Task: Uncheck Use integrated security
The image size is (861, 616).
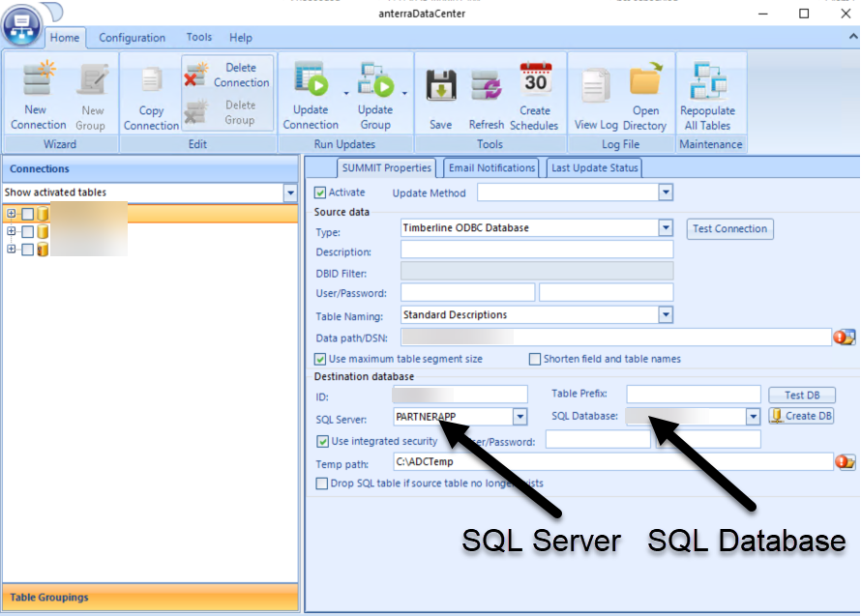Action: [323, 441]
